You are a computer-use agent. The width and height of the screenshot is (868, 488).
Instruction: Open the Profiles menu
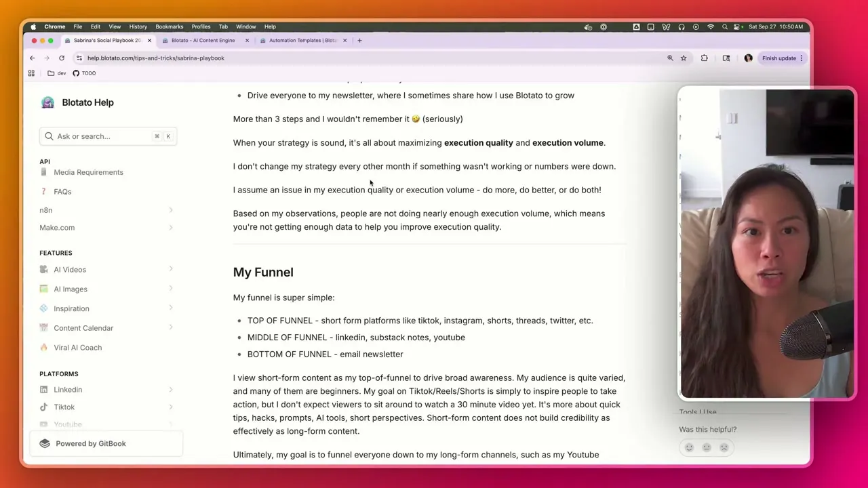click(x=201, y=27)
